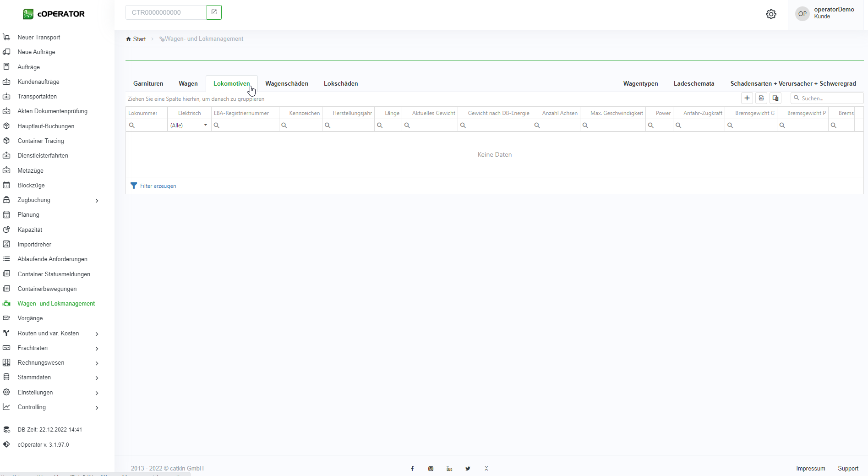The width and height of the screenshot is (868, 476).
Task: Select the Wagentypen tab
Action: click(x=640, y=83)
